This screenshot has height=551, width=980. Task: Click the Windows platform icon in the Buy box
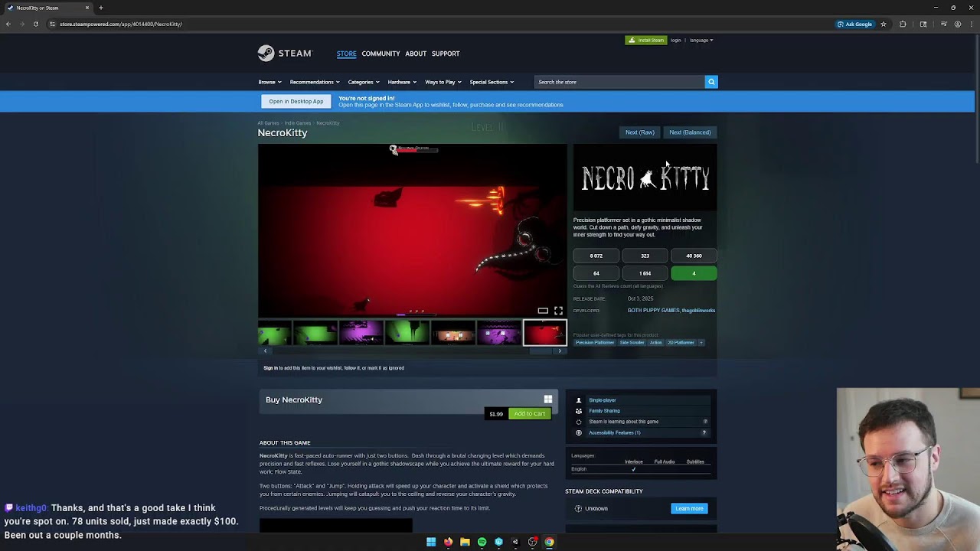pyautogui.click(x=548, y=399)
